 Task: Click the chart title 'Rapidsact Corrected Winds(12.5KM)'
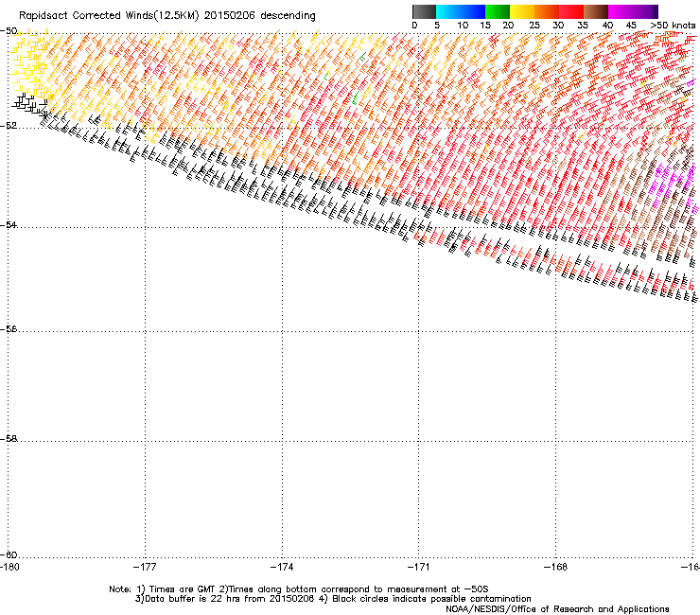pyautogui.click(x=109, y=16)
